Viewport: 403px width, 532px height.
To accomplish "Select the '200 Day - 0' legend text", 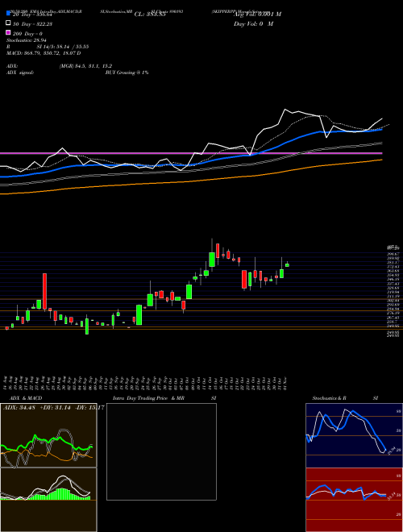I will click(x=27, y=34).
